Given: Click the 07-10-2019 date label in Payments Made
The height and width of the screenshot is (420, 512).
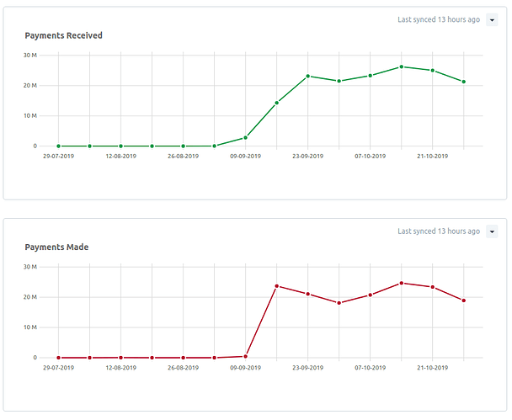Looking at the screenshot, I should [371, 368].
